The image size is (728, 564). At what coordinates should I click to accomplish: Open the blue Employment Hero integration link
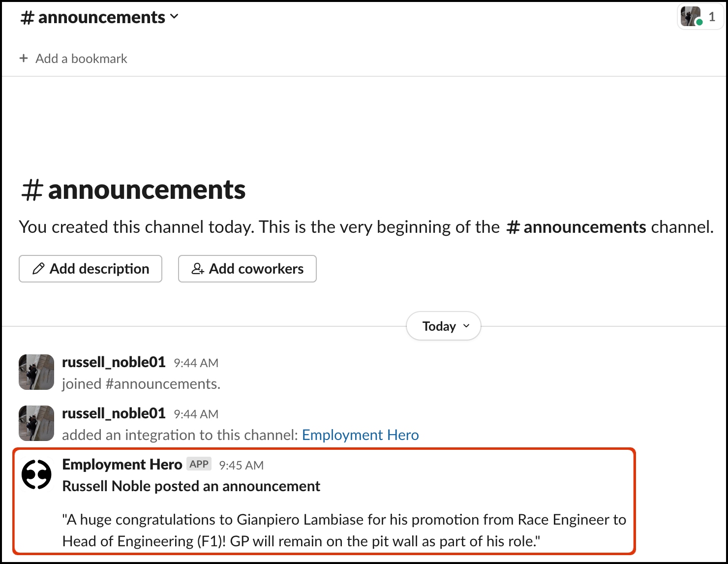[360, 435]
